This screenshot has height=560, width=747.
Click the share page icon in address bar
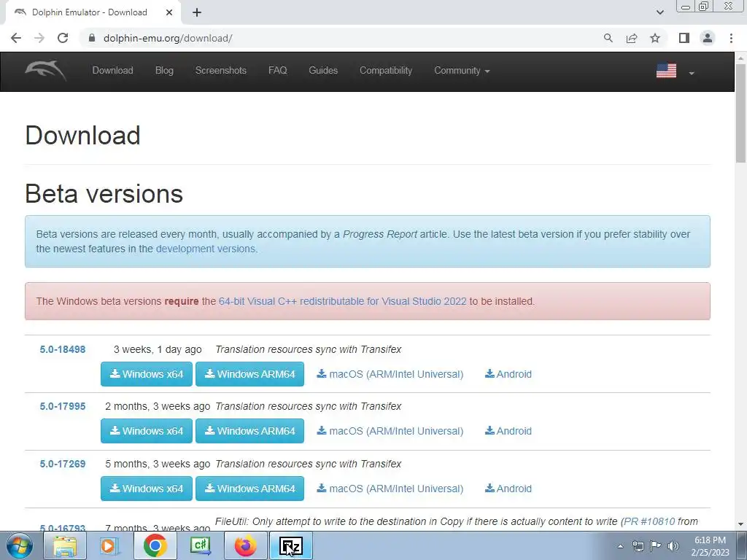tap(632, 38)
